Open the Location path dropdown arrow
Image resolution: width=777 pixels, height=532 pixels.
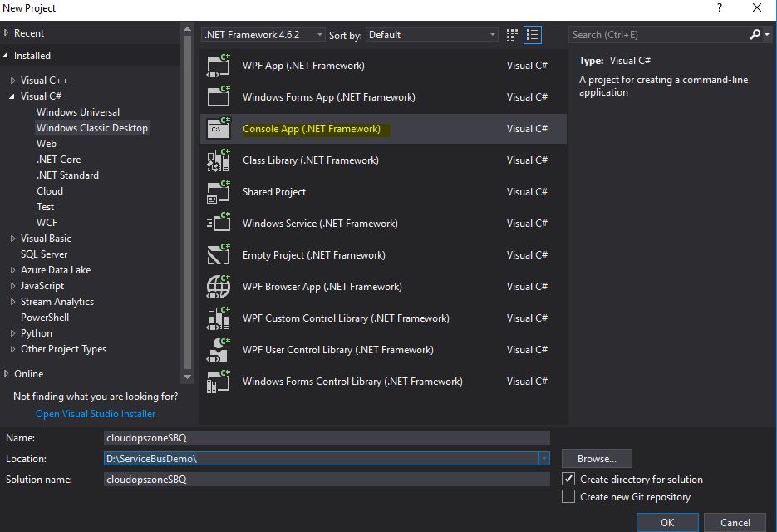click(x=544, y=459)
